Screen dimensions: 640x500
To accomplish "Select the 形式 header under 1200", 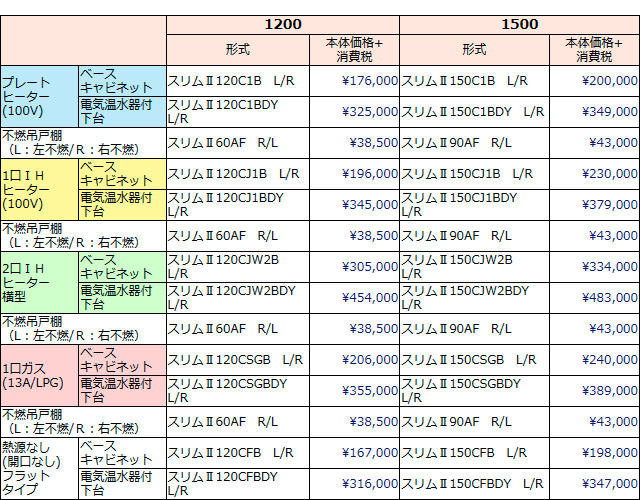I will 238,50.
